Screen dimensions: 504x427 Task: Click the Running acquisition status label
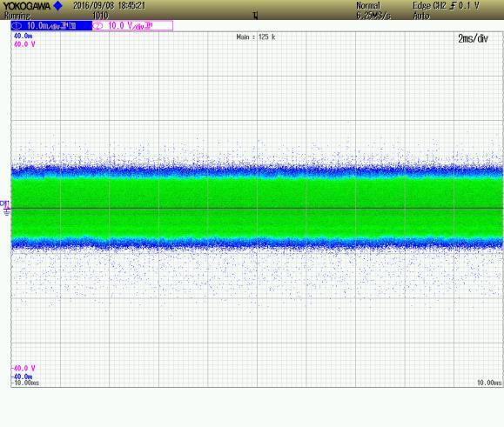pyautogui.click(x=17, y=16)
